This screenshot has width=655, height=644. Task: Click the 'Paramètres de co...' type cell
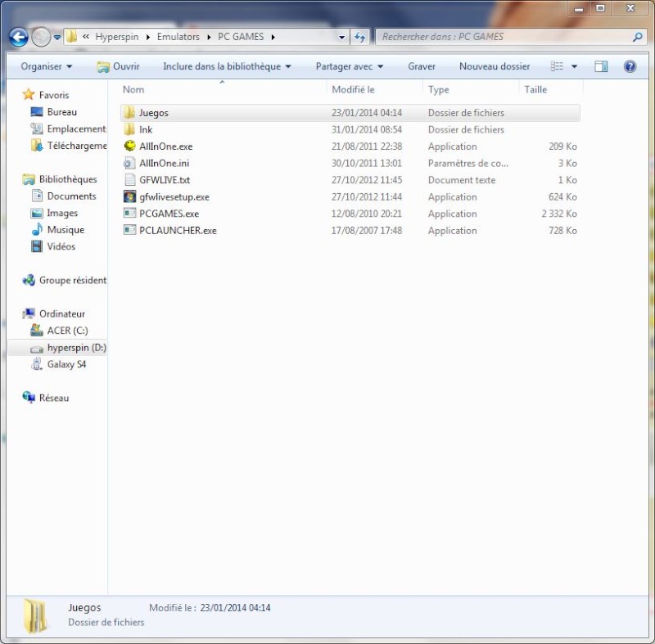468,163
